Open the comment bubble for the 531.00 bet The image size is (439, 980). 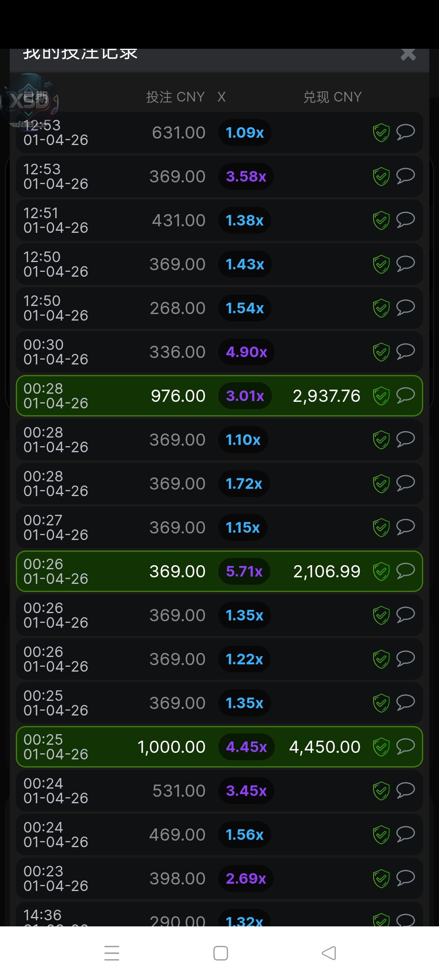coord(405,790)
